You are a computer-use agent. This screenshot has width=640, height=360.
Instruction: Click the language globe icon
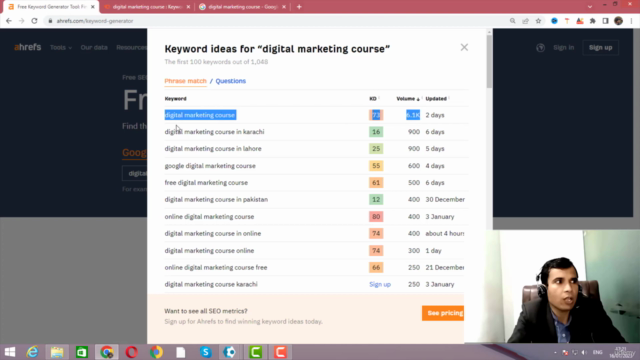click(x=540, y=48)
